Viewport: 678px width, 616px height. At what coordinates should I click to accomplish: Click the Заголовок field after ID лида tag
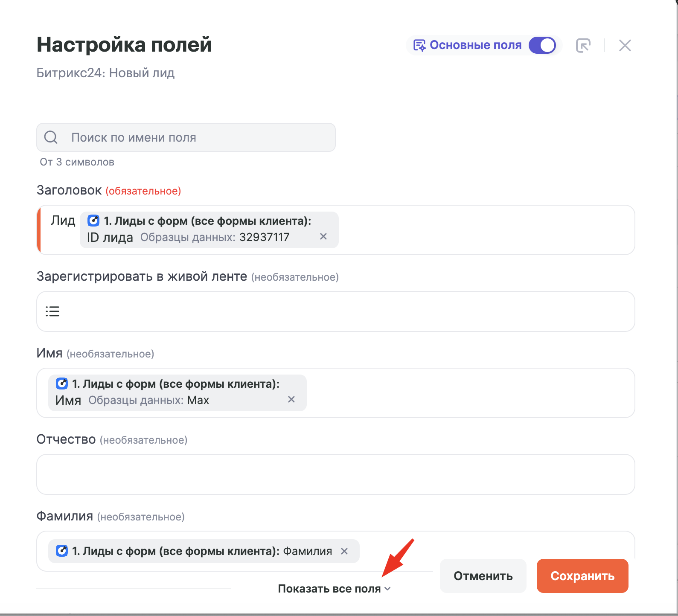pos(486,230)
